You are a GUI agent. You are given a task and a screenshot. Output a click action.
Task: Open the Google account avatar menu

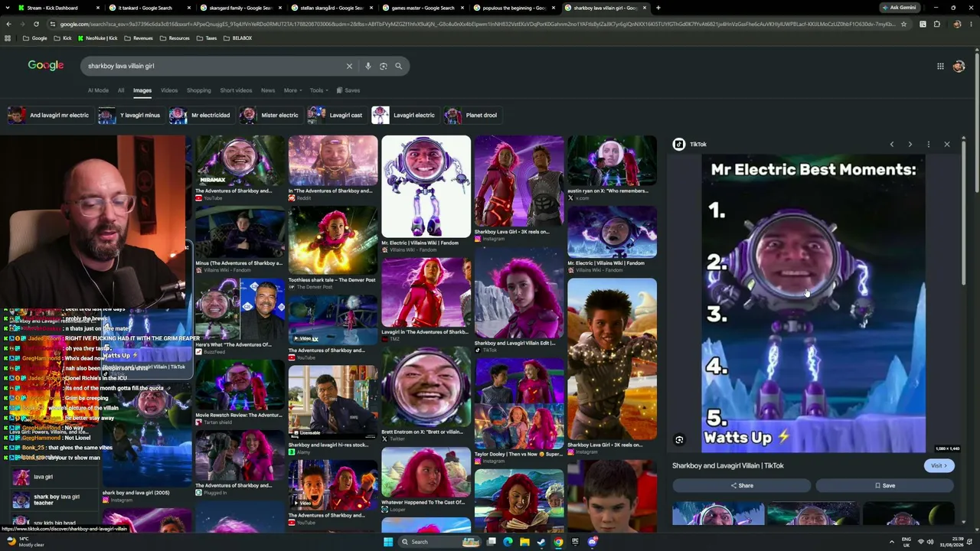pos(959,66)
